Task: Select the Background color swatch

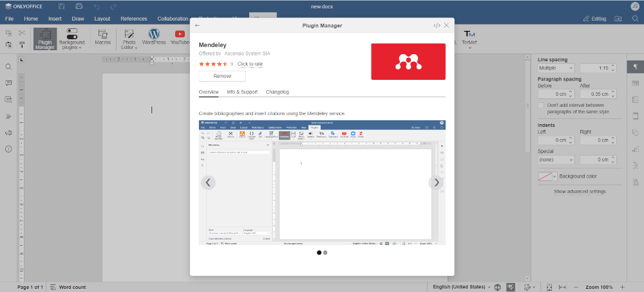Action: [545, 176]
